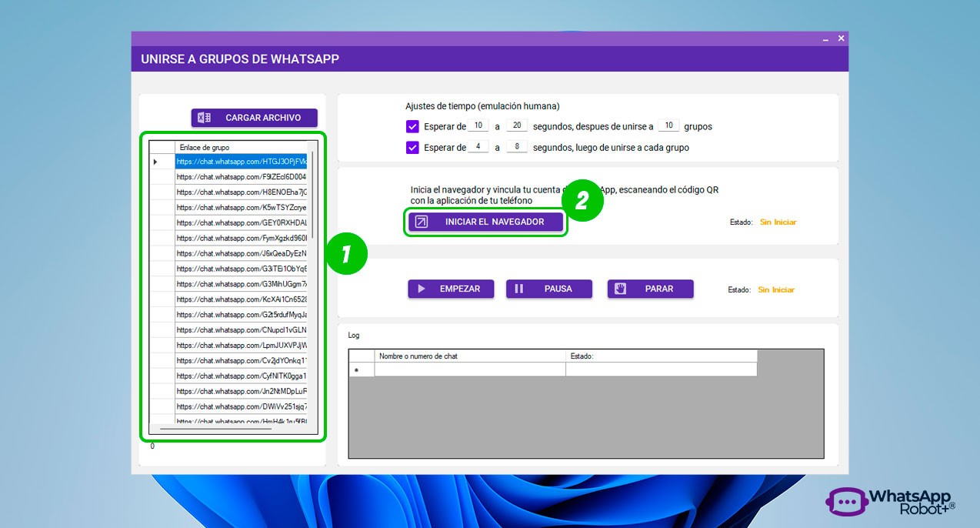980x528 pixels.
Task: Click the 'Enlace de grupo' column header
Action: tap(241, 147)
